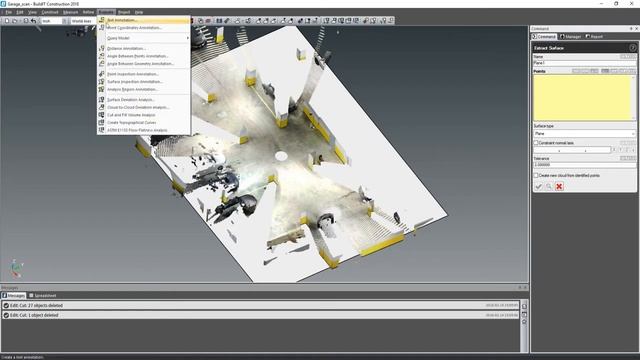Select the '1 object deleted' message
The image size is (640, 360).
point(260,315)
